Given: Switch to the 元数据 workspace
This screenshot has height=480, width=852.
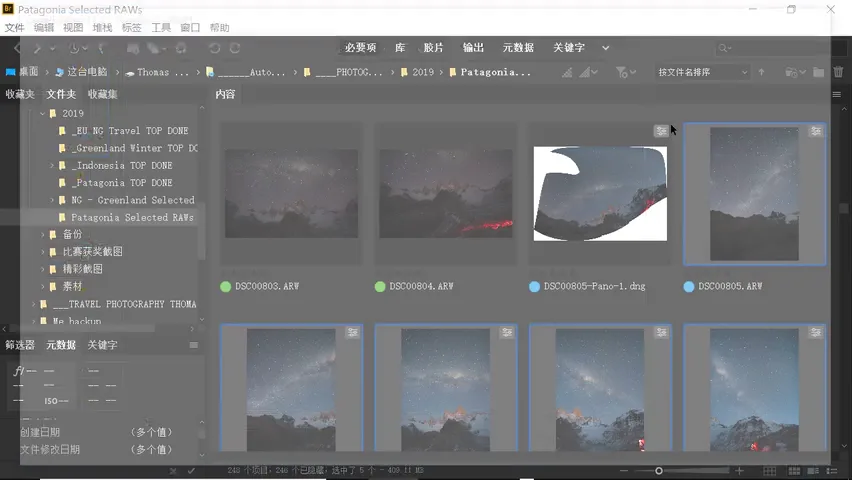Looking at the screenshot, I should pos(518,48).
